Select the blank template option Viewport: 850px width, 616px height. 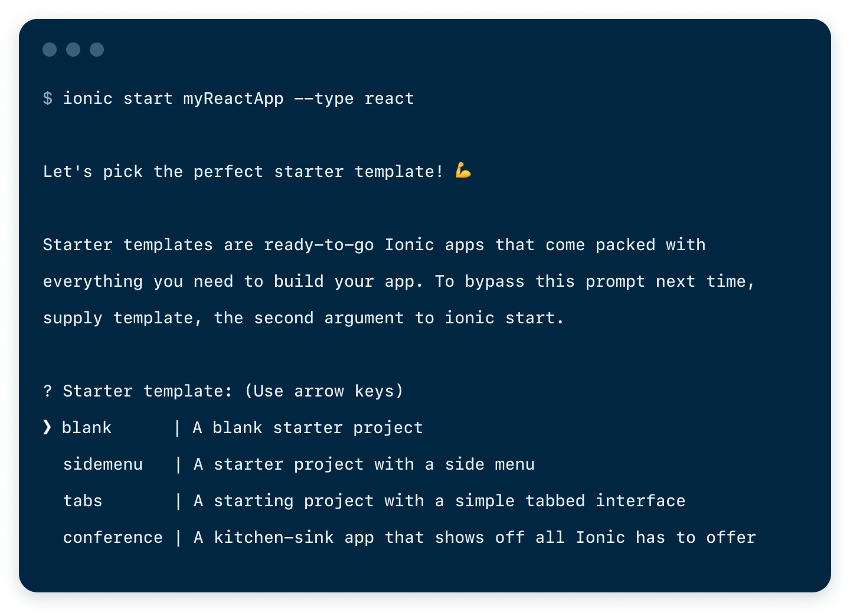[x=87, y=427]
